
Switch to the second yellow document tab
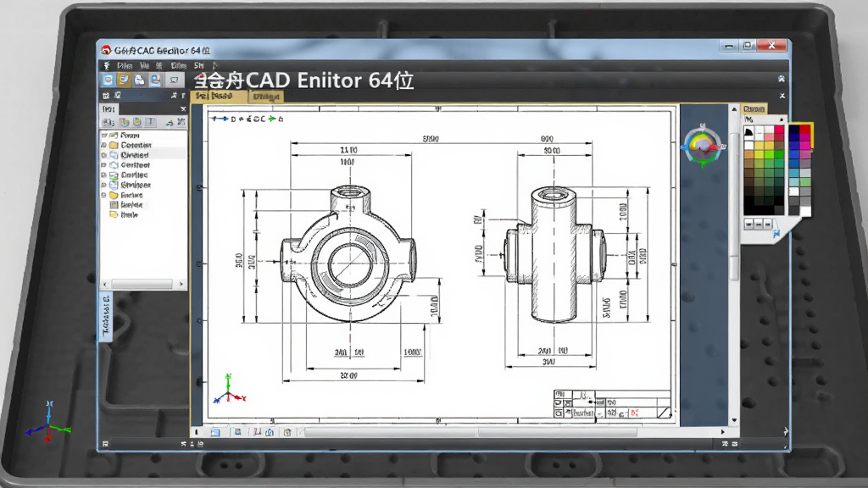266,97
